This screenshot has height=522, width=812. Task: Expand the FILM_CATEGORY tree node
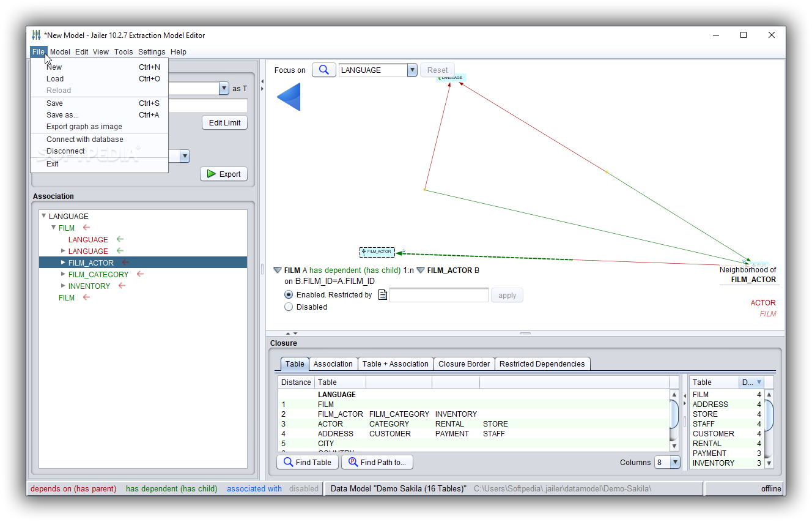[x=63, y=274]
